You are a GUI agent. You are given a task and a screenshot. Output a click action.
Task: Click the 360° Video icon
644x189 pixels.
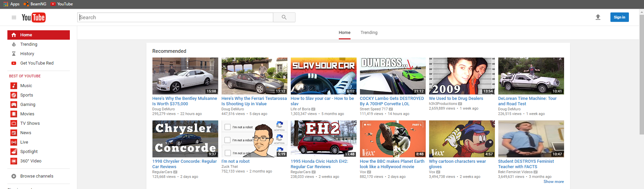14,161
